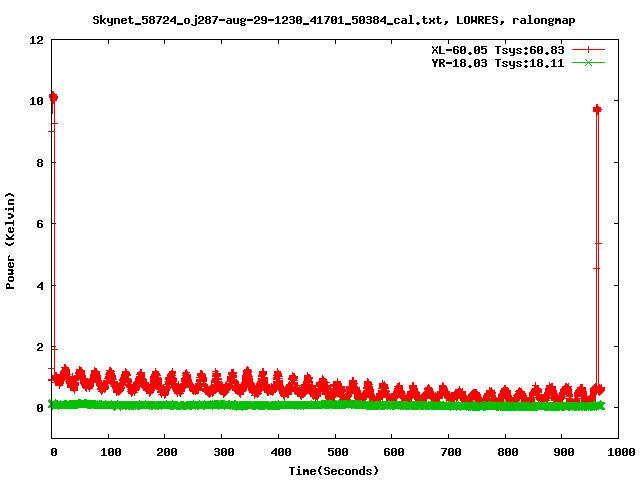Screen dimensions: 640x480
Task: Click the y-axis tick label 2
Action: [40, 347]
